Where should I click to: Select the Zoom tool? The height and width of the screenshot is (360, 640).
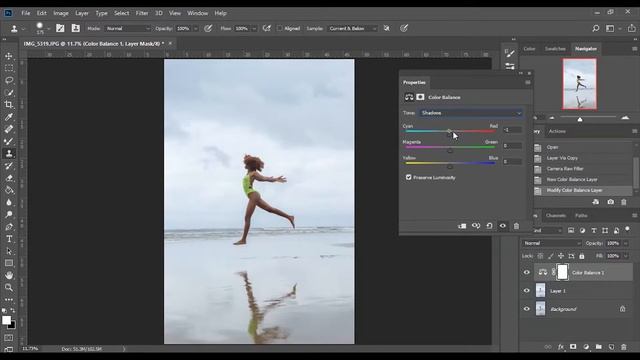pyautogui.click(x=9, y=288)
